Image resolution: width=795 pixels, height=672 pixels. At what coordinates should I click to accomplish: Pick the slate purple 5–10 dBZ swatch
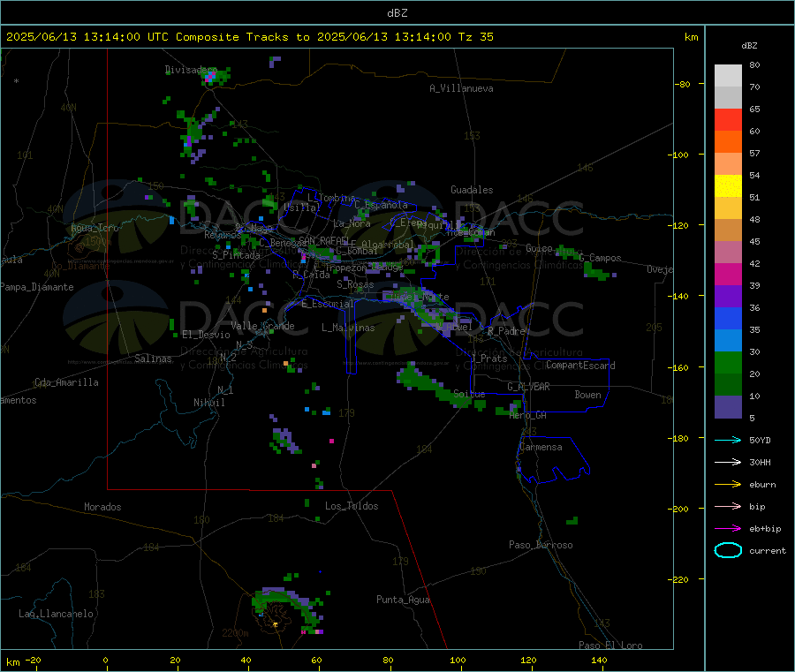click(728, 407)
